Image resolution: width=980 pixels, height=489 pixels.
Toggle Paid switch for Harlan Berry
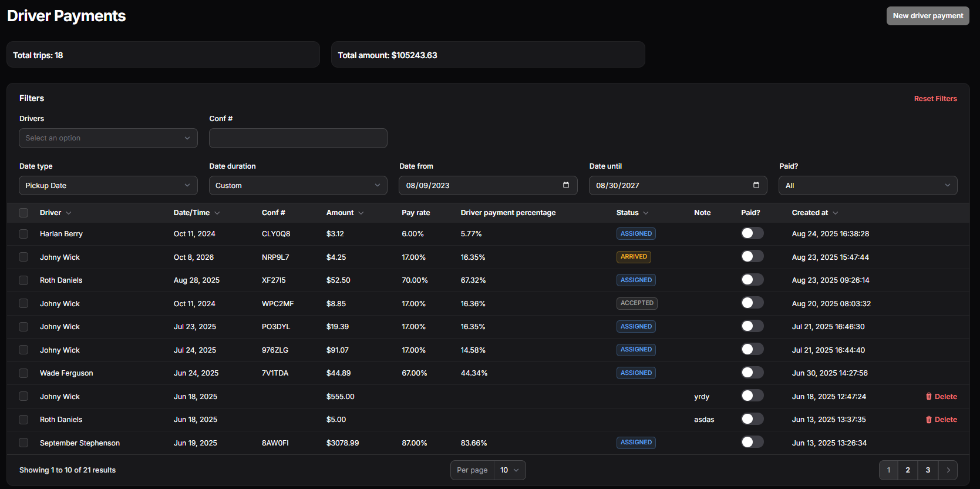tap(752, 233)
